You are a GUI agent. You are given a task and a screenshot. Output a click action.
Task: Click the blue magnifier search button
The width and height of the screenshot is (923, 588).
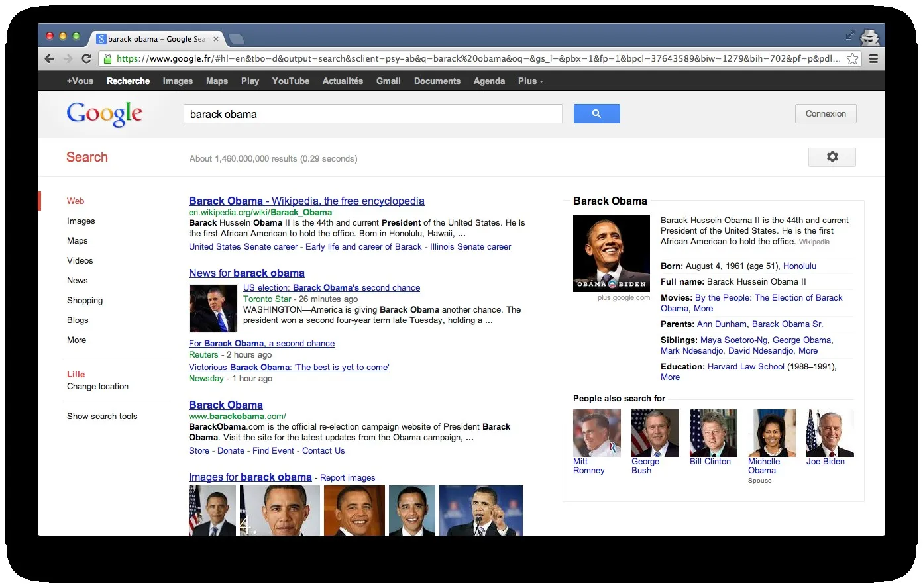click(x=596, y=113)
